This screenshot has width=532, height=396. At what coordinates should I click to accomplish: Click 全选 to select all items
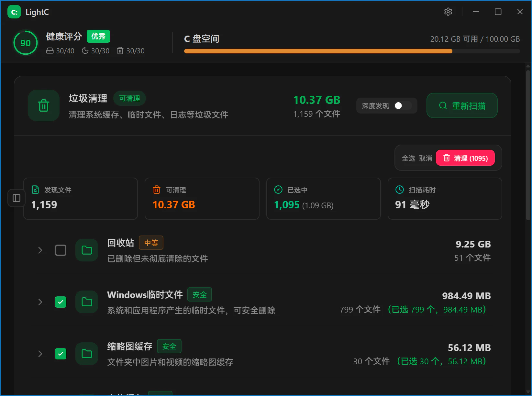[408, 158]
